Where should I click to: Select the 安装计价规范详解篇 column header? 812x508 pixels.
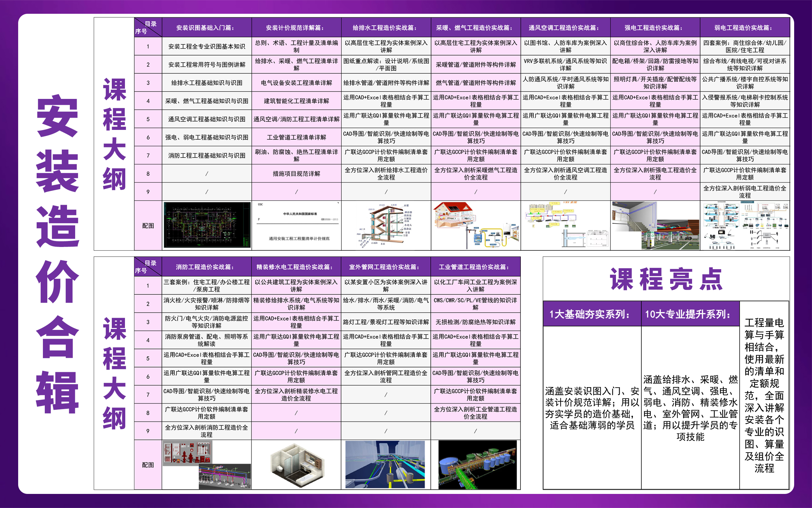(x=297, y=28)
